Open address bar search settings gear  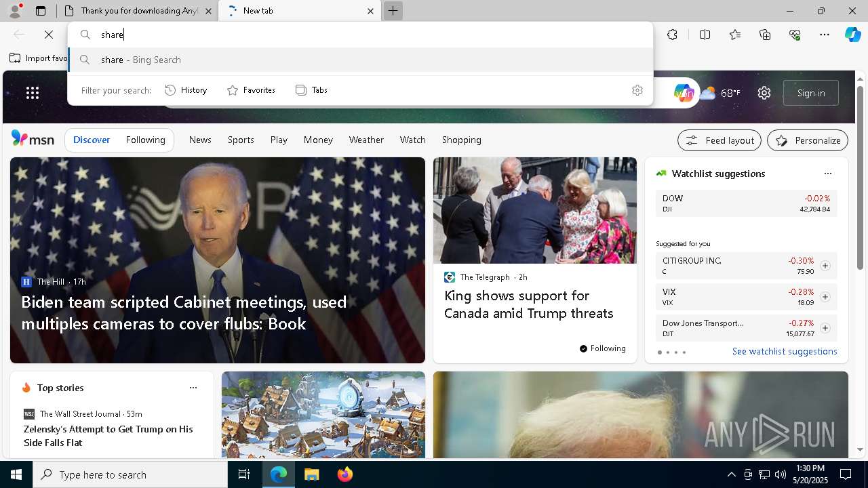[x=637, y=90]
